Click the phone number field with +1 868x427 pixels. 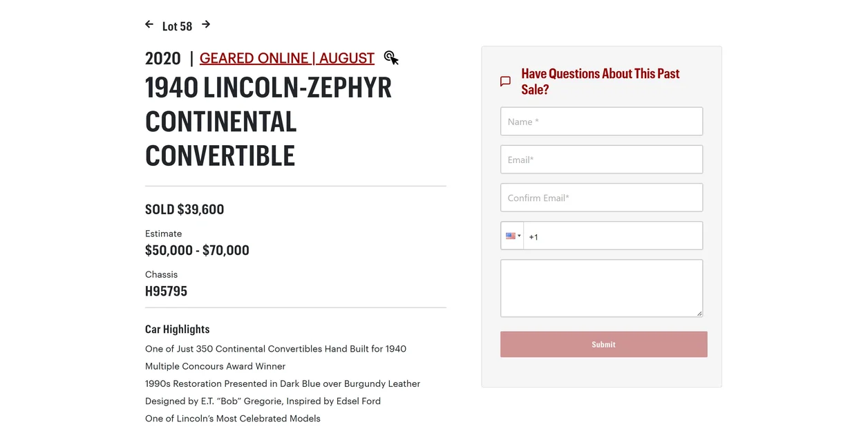612,236
